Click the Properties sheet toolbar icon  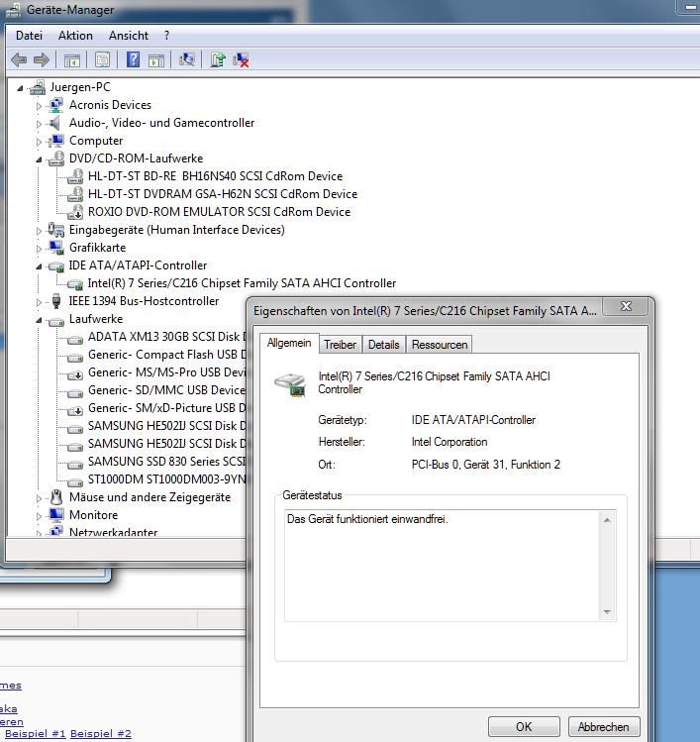pos(103,59)
